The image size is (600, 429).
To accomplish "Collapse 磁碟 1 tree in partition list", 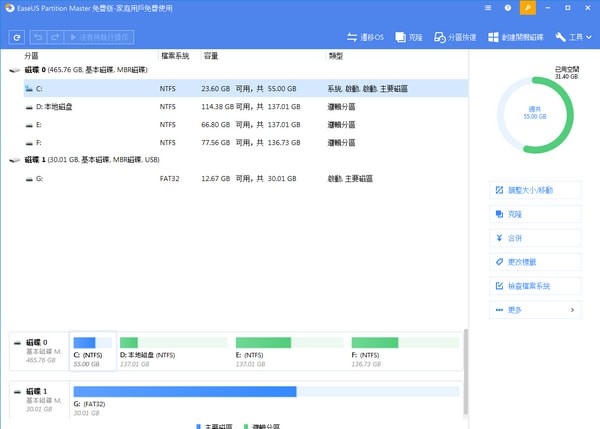I will (x=14, y=160).
